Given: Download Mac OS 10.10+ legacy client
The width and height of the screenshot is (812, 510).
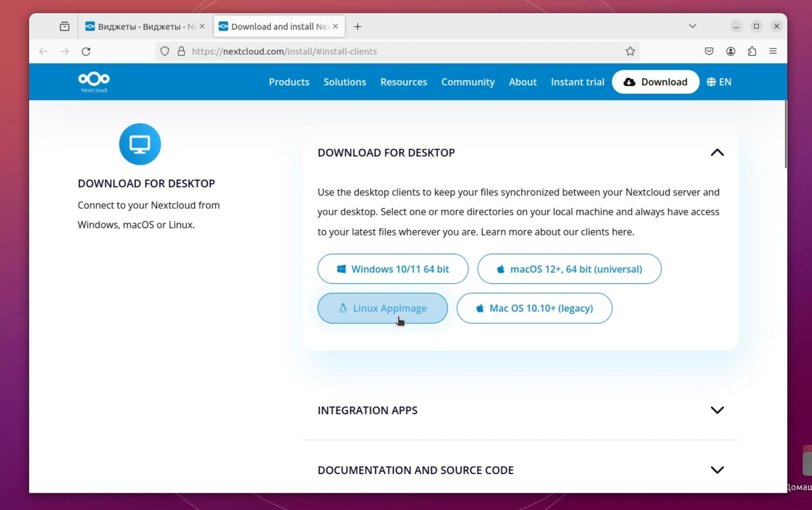Looking at the screenshot, I should coord(535,308).
